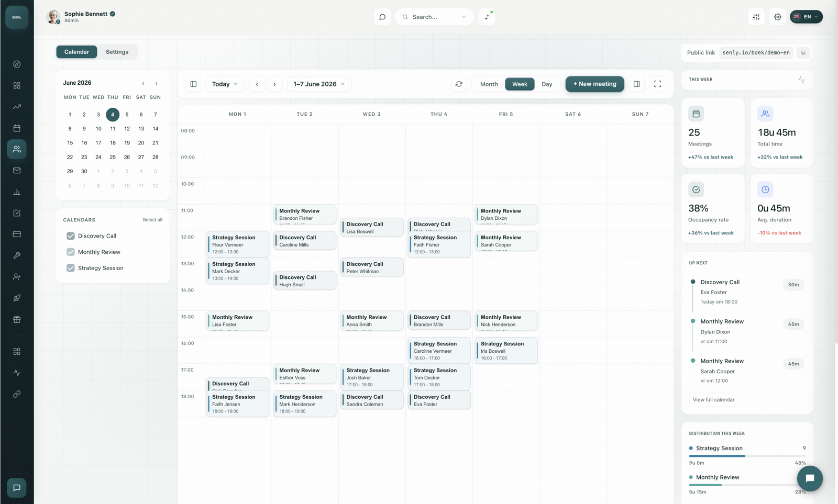Click the app logo in sidebar
Viewport: 838px width, 504px height.
click(17, 17)
